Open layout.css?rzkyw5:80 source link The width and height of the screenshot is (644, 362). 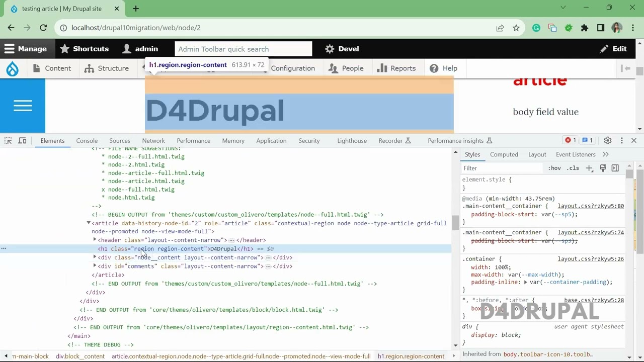pyautogui.click(x=591, y=206)
